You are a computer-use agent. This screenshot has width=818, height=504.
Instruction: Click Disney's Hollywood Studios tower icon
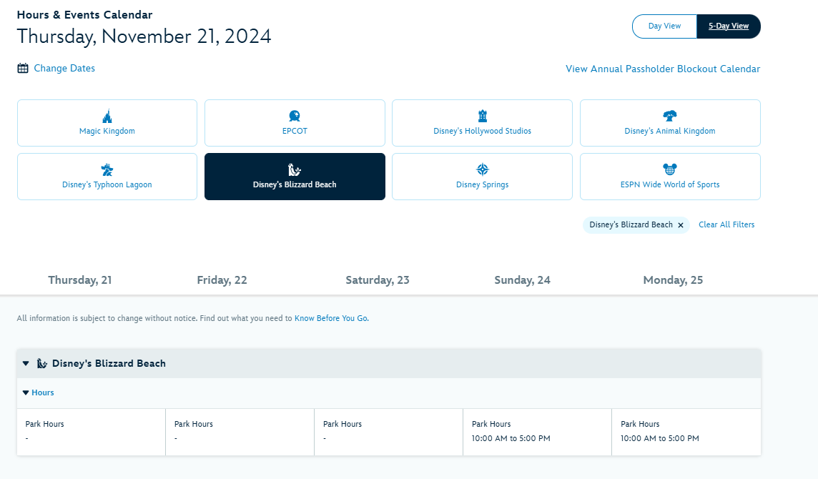(482, 116)
